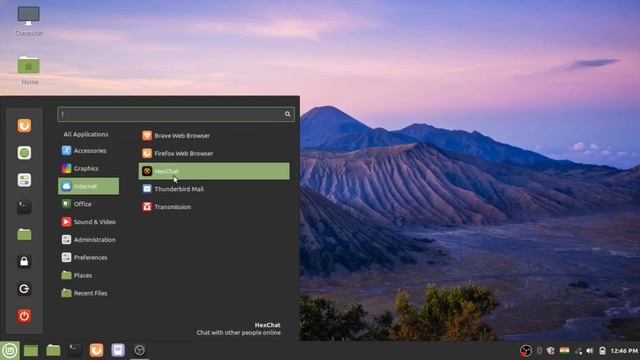Click the flag keyboard layout indicator

564,351
